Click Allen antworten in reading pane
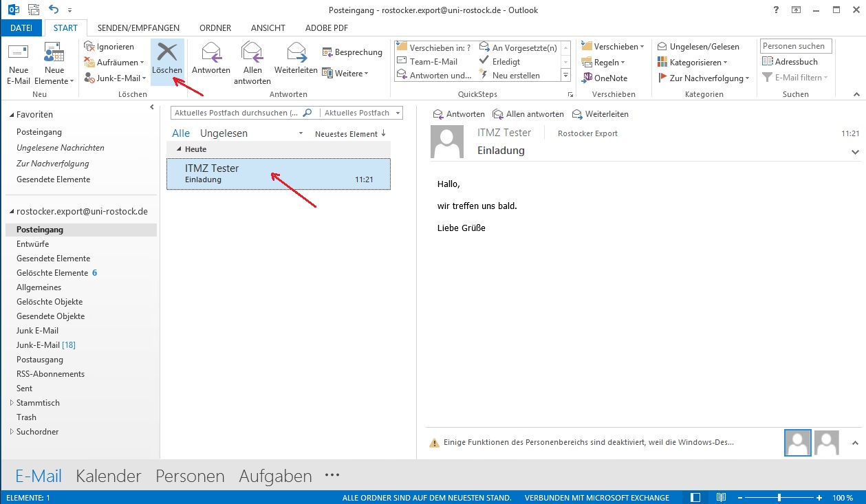The height and width of the screenshot is (504, 866). [x=528, y=114]
